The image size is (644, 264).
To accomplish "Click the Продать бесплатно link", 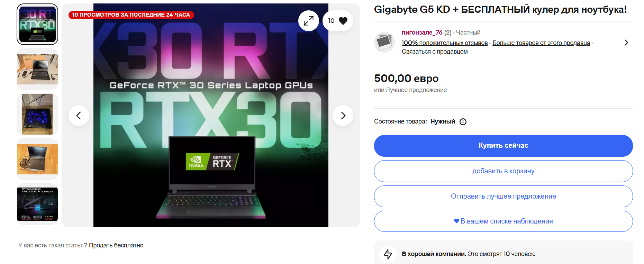I will tap(116, 245).
